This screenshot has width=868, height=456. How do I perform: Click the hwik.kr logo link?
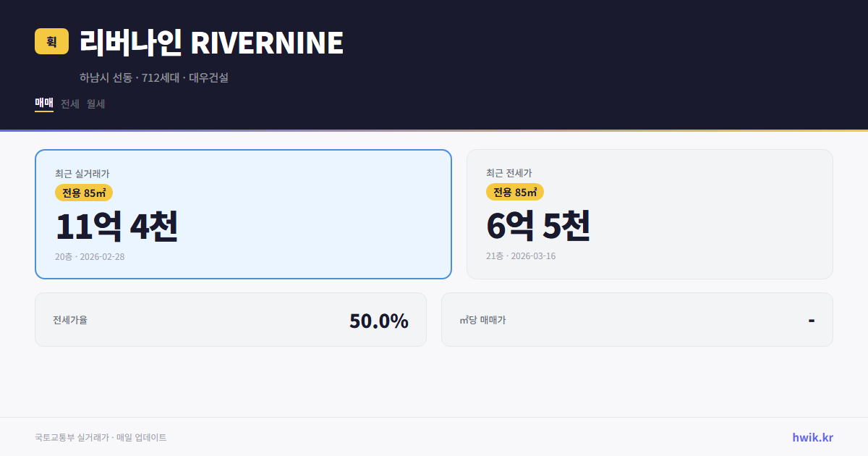811,437
